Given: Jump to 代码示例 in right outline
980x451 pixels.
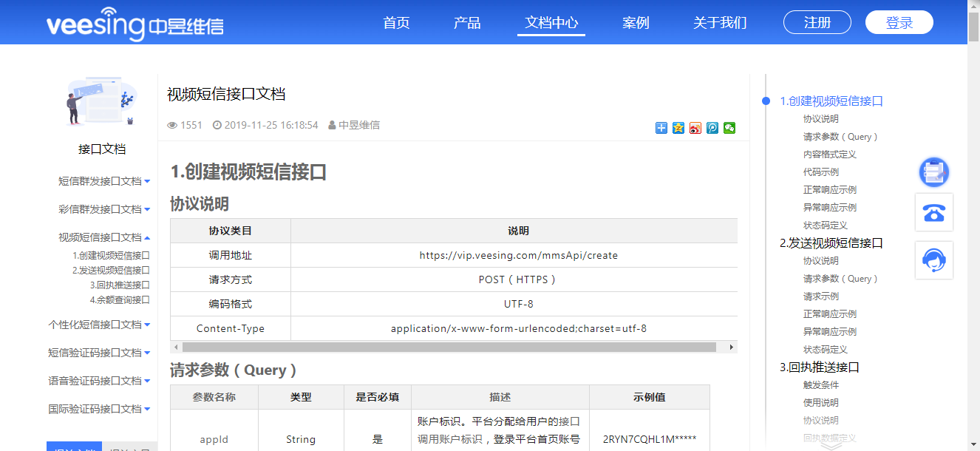Looking at the screenshot, I should [821, 172].
